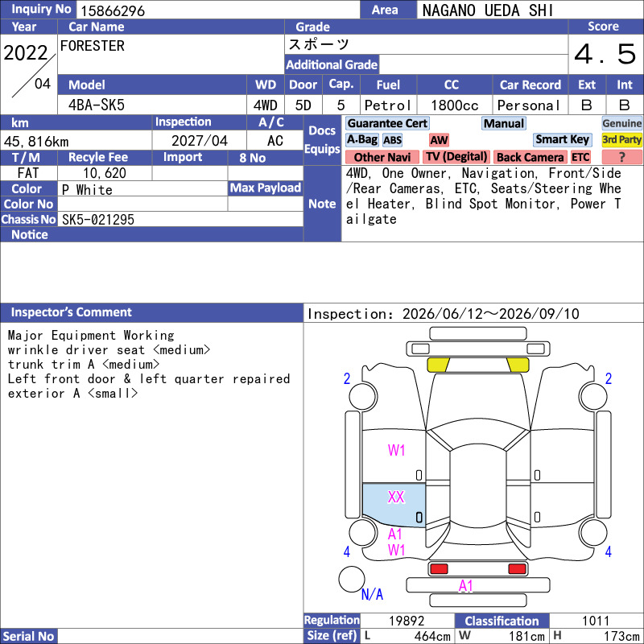
Task: Click inquiry number 15866296
Action: [x=113, y=10]
